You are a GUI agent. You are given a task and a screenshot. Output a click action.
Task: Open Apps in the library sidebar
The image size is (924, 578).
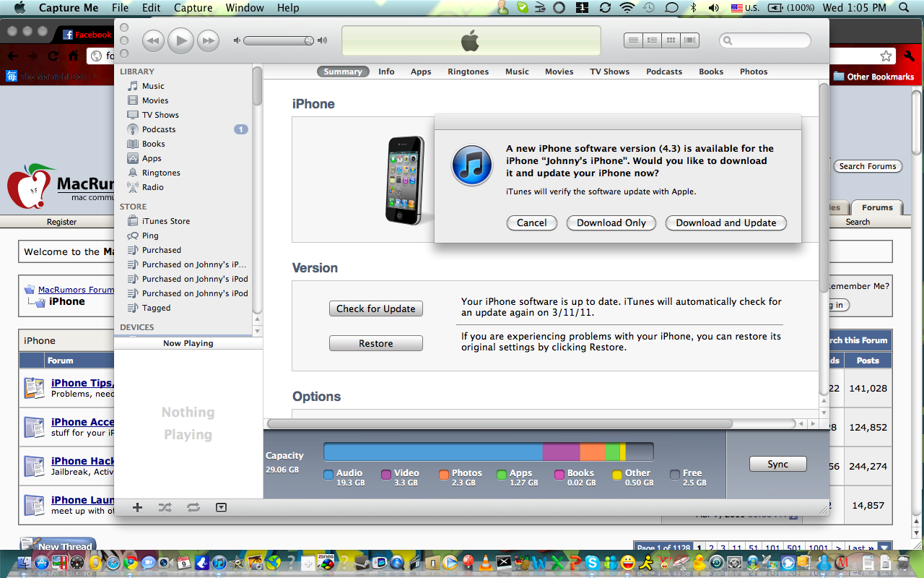[151, 158]
